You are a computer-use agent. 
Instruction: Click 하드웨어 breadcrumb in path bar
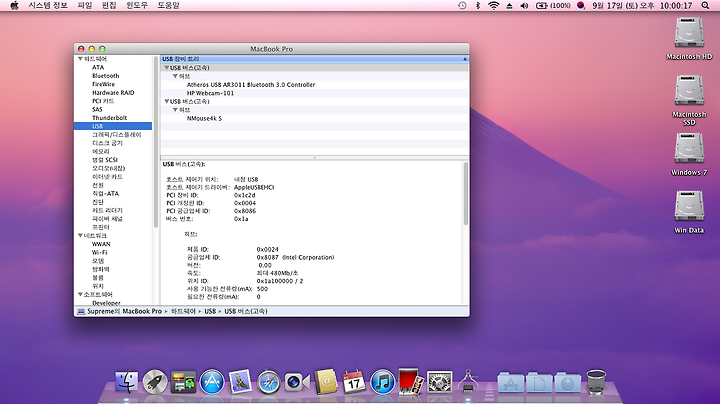click(183, 311)
